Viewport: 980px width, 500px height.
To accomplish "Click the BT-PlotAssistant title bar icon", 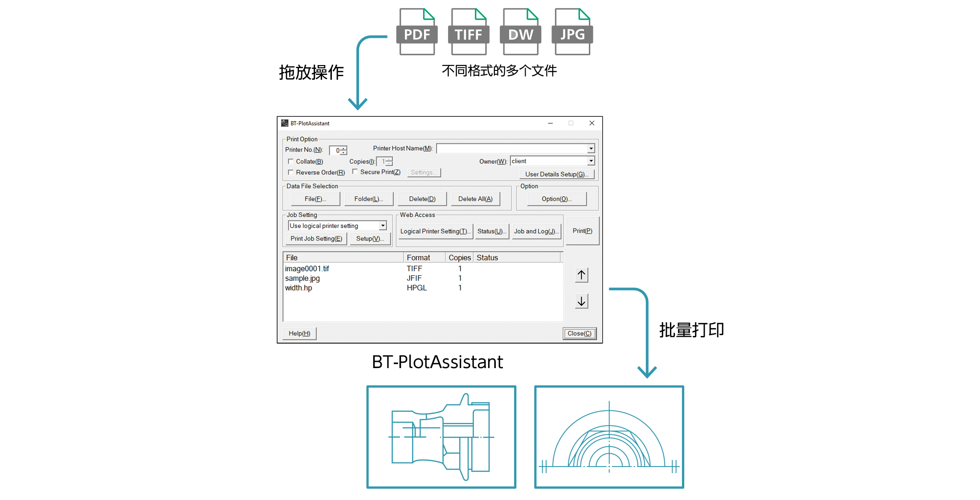I will coord(285,123).
